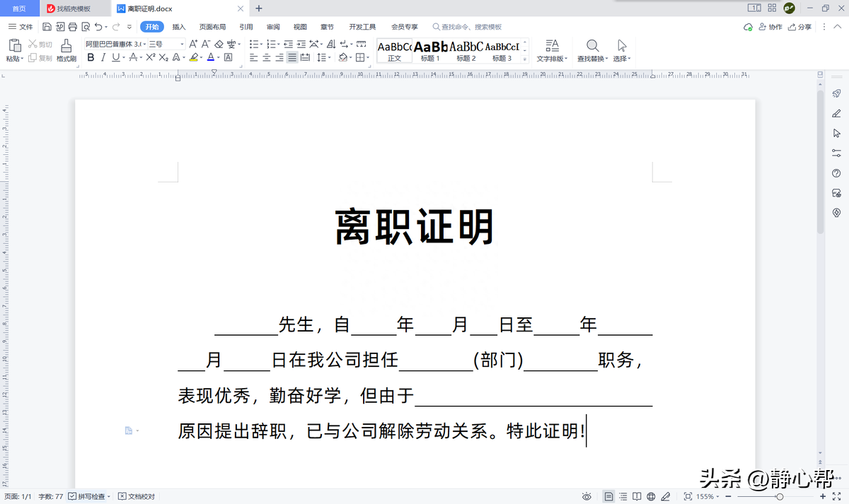The width and height of the screenshot is (849, 504).
Task: Toggle bold formatting in the ribbon
Action: tap(90, 57)
